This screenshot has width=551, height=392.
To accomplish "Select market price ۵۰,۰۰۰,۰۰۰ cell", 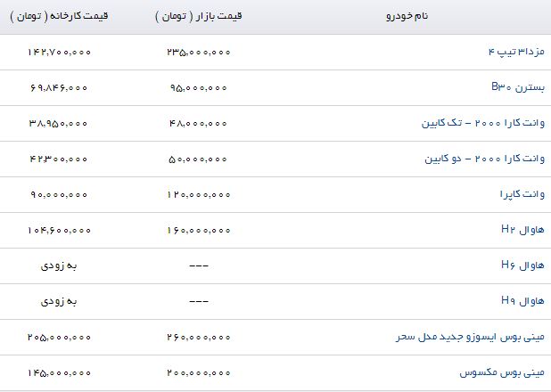I will click(198, 159).
